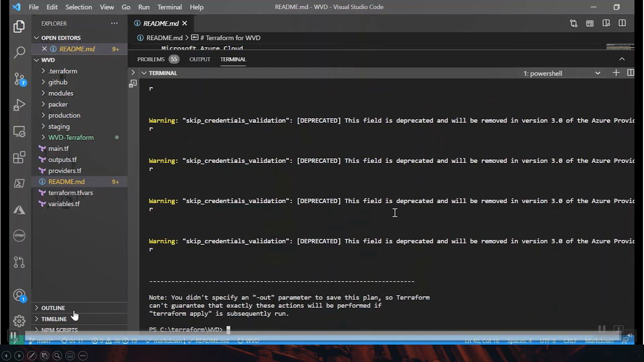This screenshot has width=644, height=362.
Task: Select the TERMINAL panel tab
Action: point(233,59)
